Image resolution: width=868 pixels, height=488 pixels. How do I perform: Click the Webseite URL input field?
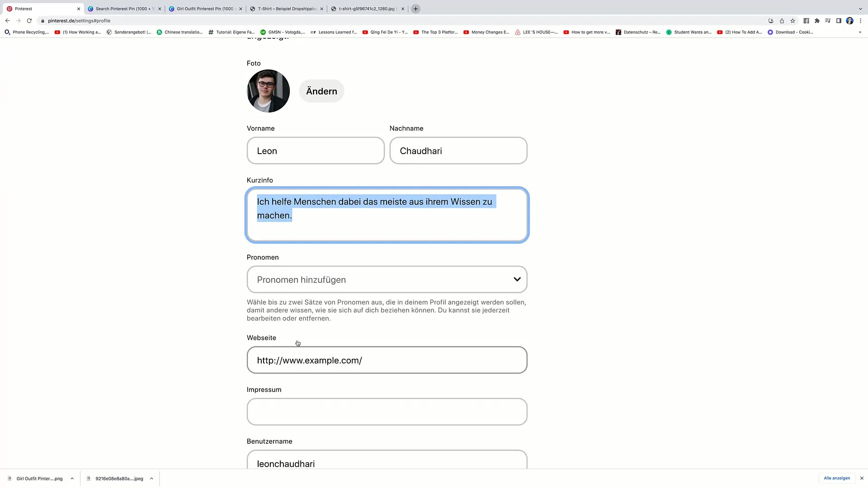387,360
